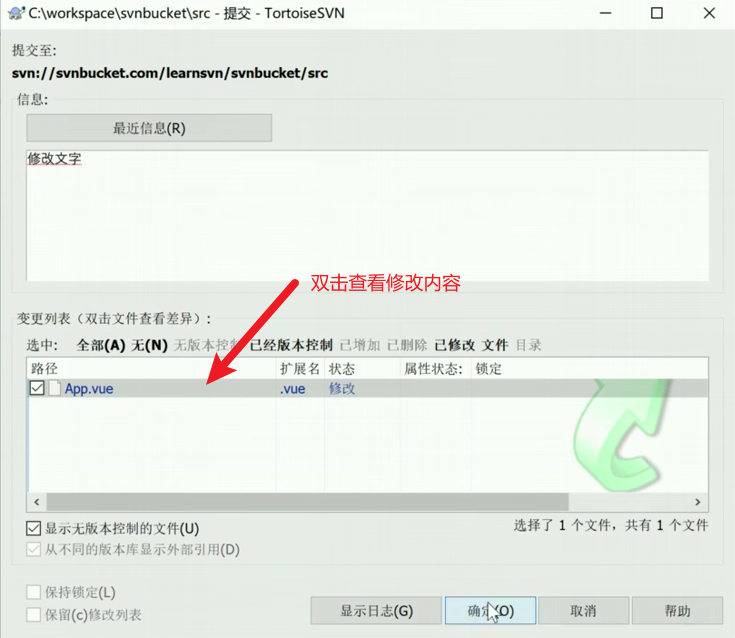Click the greyed 已删除 filter

point(407,345)
